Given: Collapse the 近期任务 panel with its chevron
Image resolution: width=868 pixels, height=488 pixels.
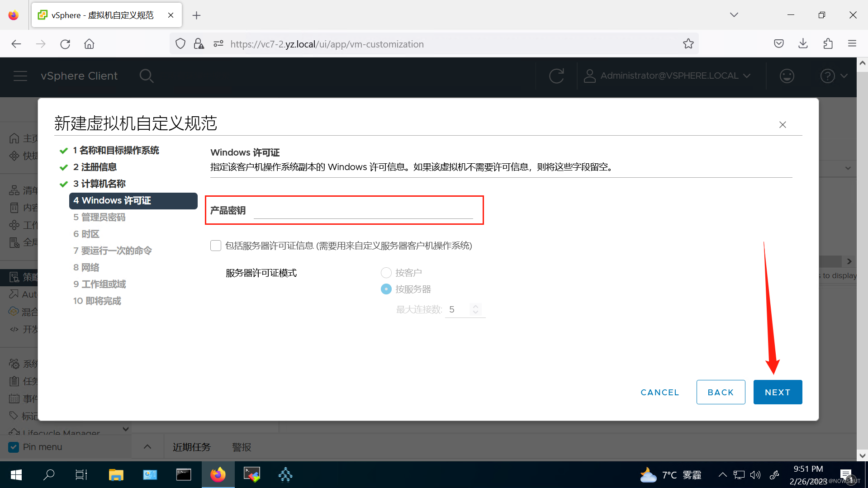Looking at the screenshot, I should pyautogui.click(x=147, y=446).
